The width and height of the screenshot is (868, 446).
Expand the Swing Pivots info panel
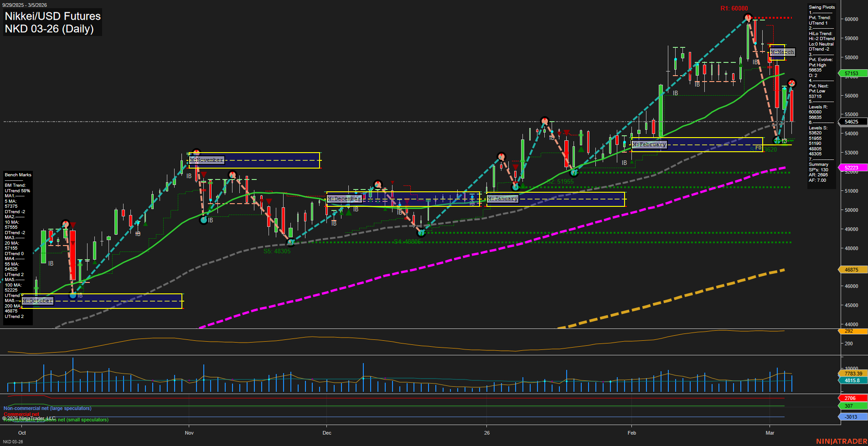(821, 7)
